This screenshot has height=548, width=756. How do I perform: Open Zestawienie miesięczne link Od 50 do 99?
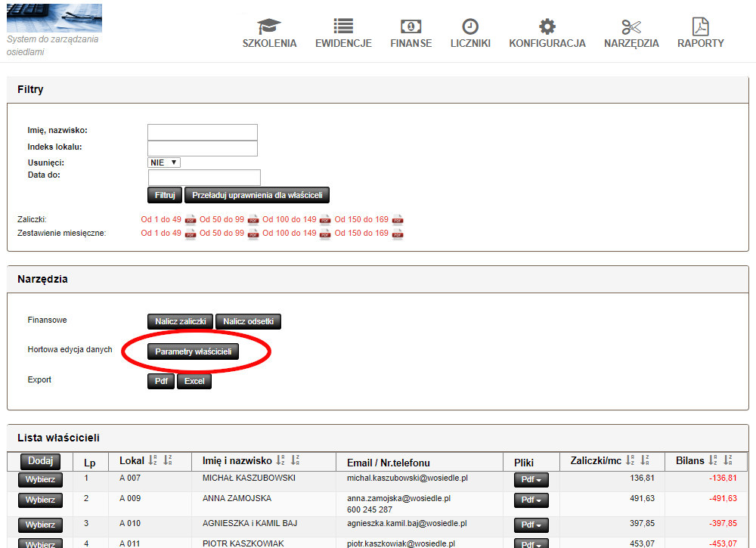click(x=222, y=233)
